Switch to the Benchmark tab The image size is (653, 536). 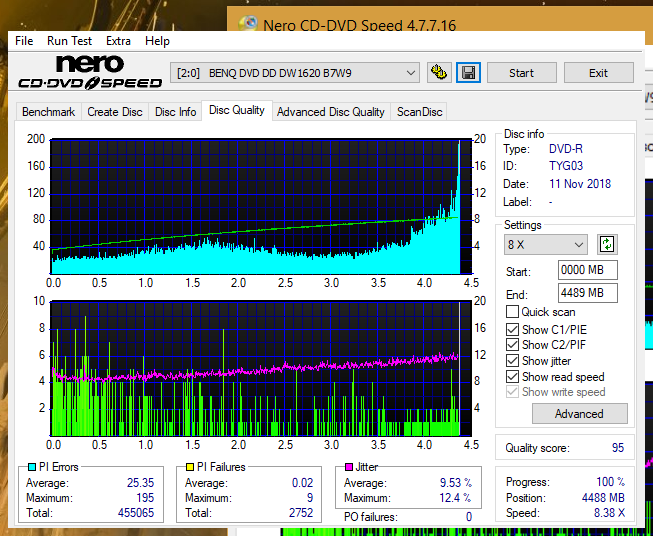click(x=49, y=112)
